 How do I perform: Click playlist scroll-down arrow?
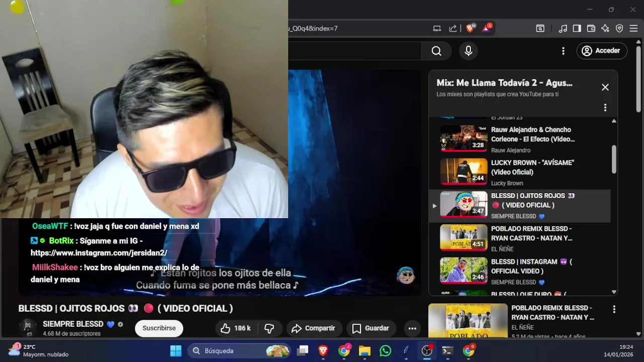[x=614, y=292]
